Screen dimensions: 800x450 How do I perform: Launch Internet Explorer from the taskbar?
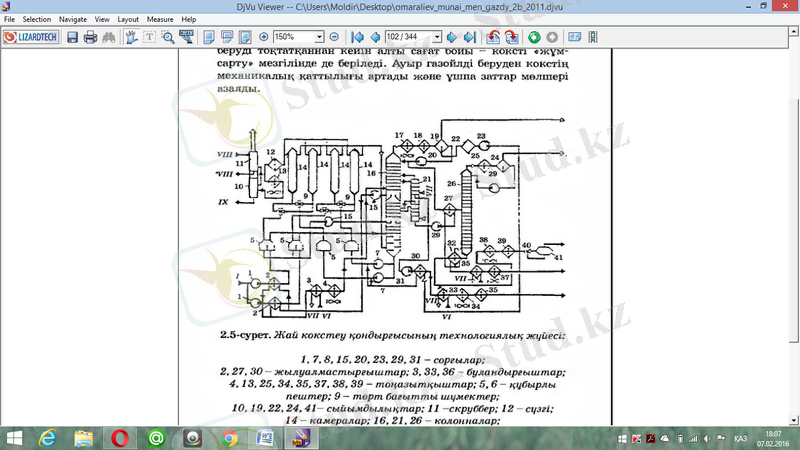point(47,438)
